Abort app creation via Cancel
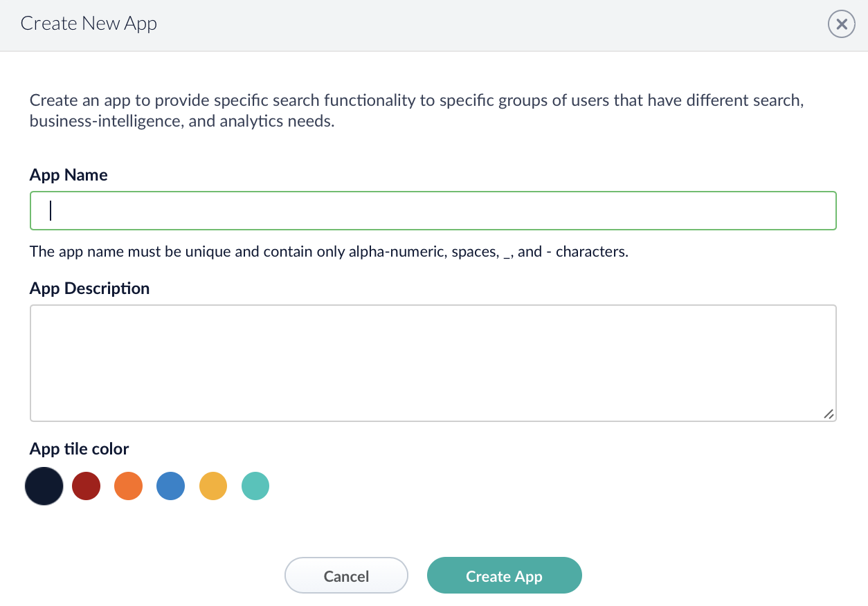The height and width of the screenshot is (606, 868). click(346, 575)
